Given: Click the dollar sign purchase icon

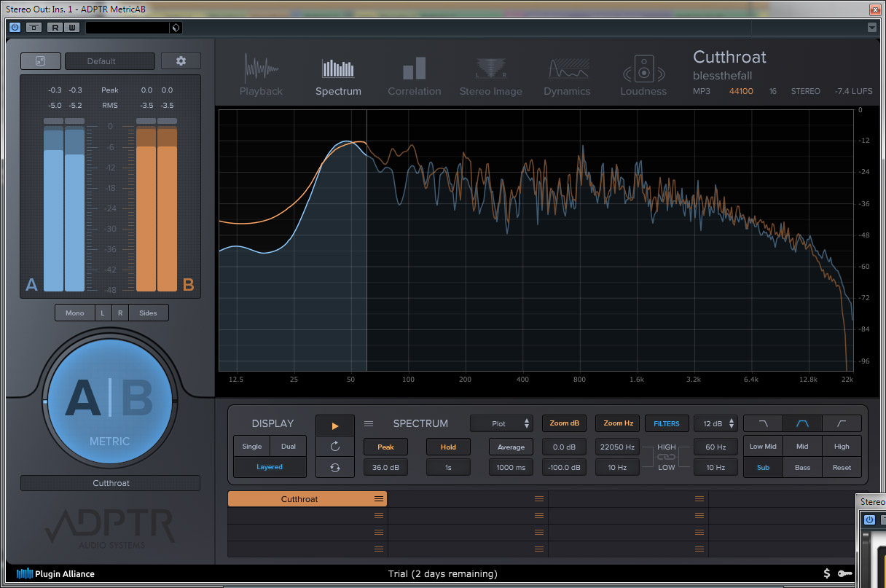Looking at the screenshot, I should [826, 573].
